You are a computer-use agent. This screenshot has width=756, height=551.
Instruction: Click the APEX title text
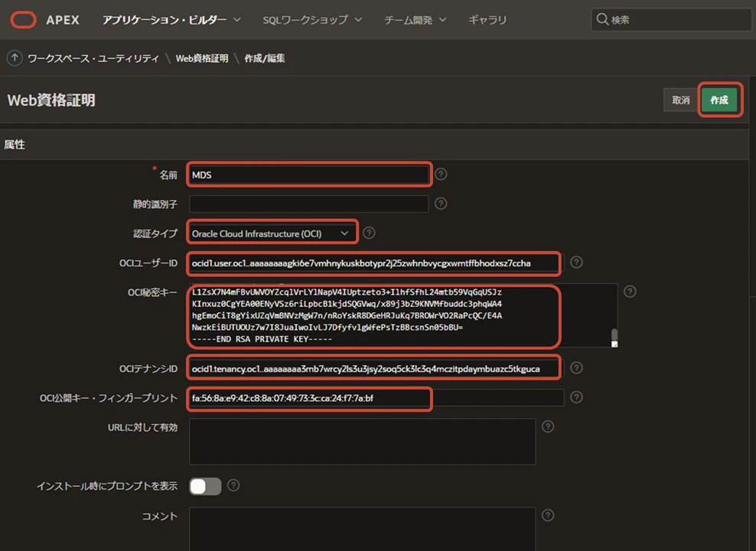click(63, 20)
